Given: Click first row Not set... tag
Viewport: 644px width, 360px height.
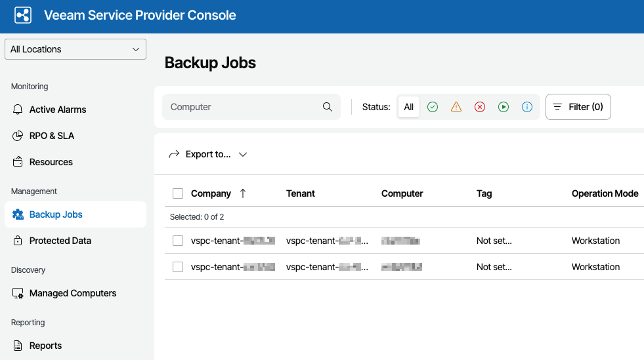Looking at the screenshot, I should click(494, 241).
